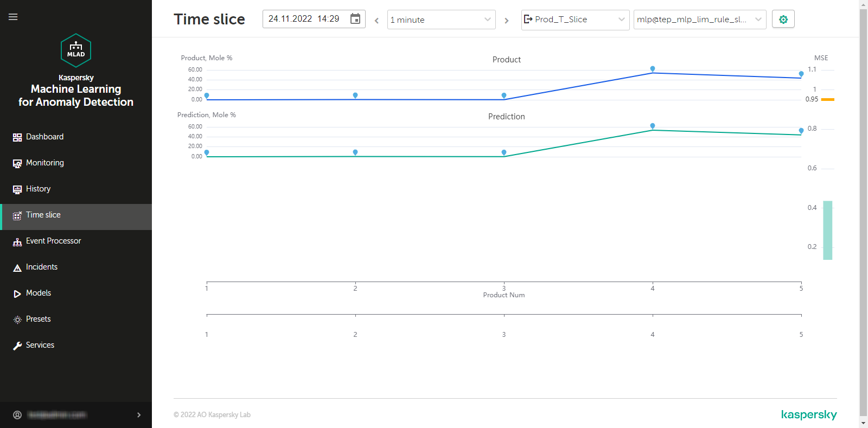Click the hamburger menu icon
The height and width of the screenshot is (428, 868).
pos(13,17)
